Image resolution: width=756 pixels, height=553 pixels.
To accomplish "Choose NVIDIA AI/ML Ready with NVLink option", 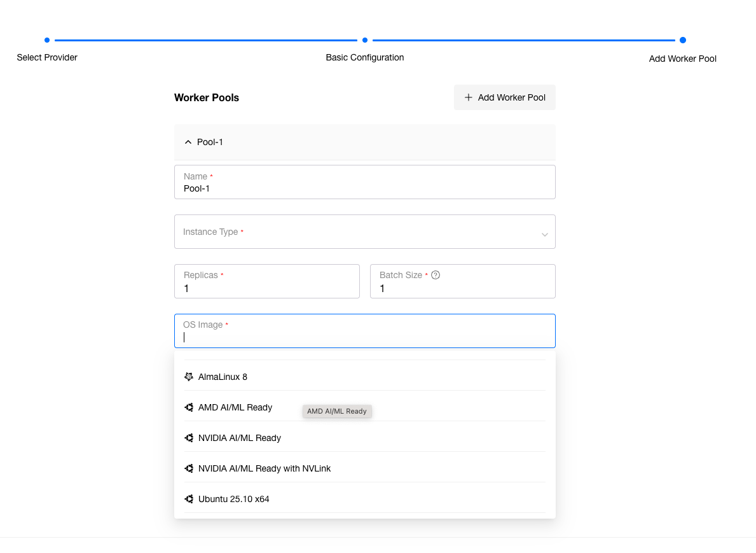I will (x=265, y=468).
